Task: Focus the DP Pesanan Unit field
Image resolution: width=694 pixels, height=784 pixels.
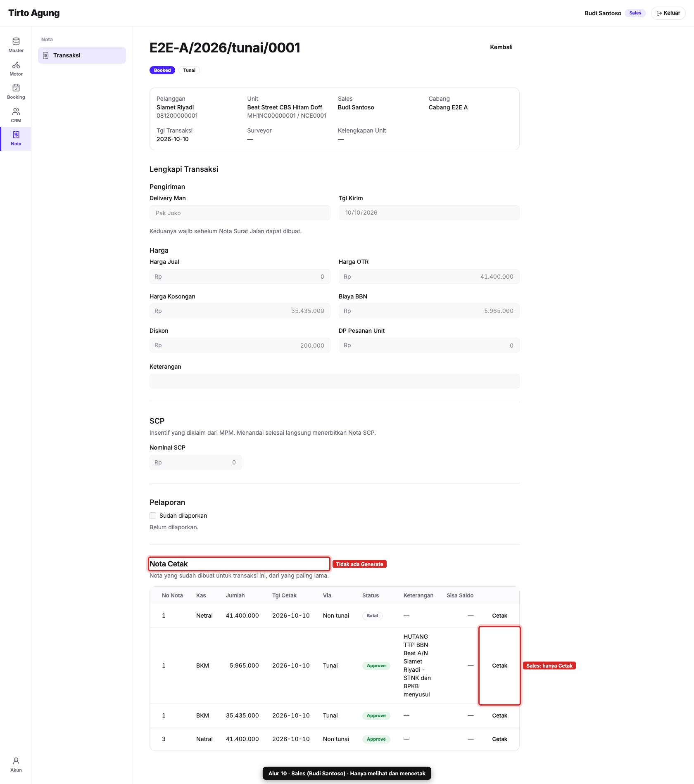Action: 429,345
